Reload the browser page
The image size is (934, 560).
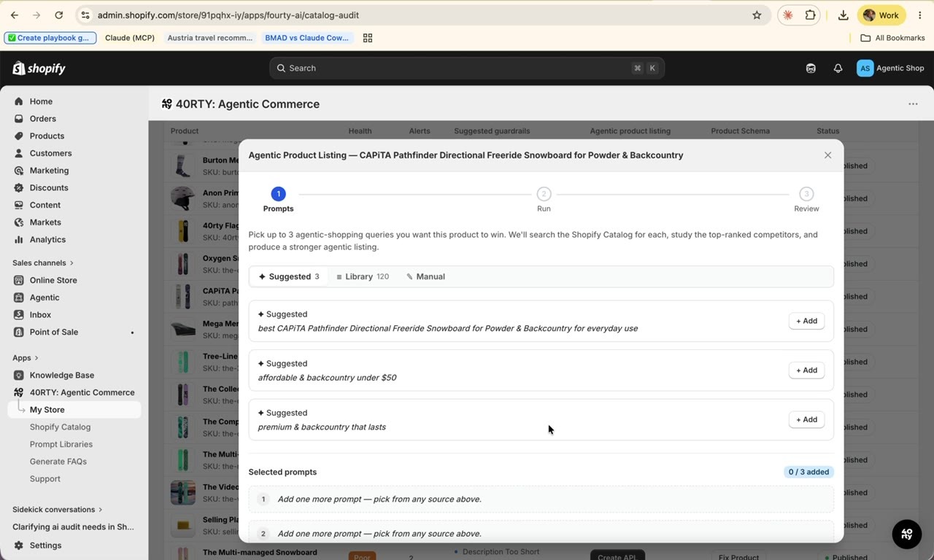click(59, 15)
